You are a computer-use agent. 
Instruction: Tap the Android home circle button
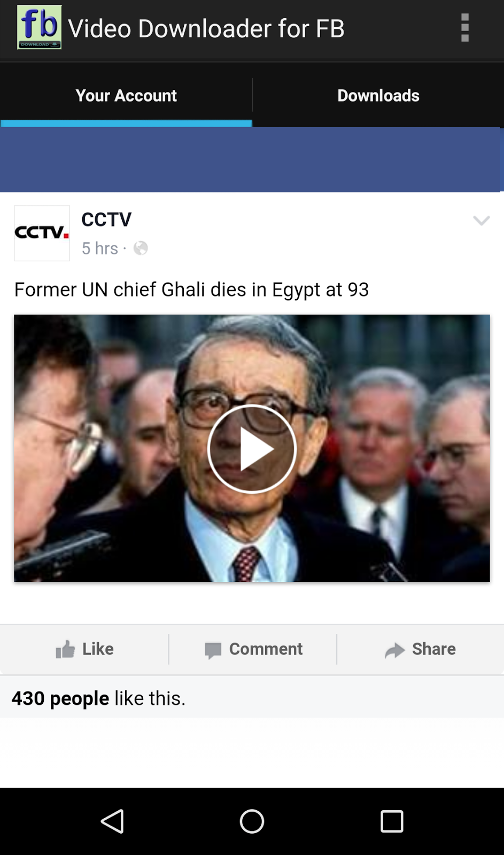(x=252, y=821)
